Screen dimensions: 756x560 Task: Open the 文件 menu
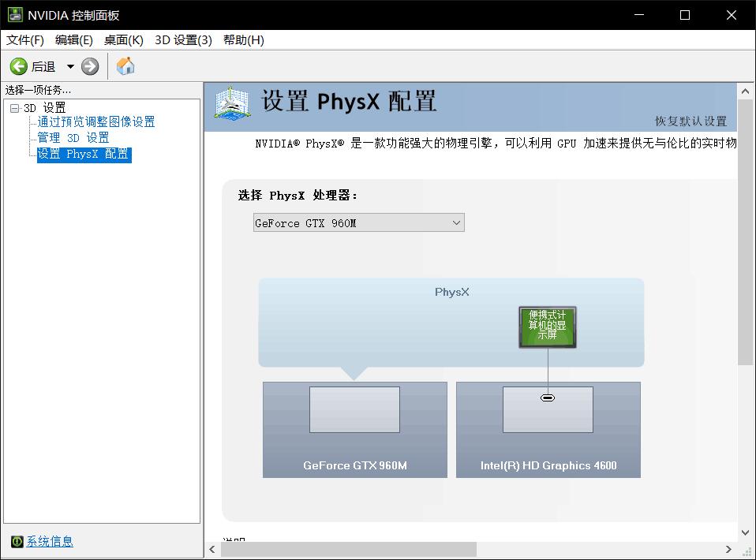pos(24,40)
